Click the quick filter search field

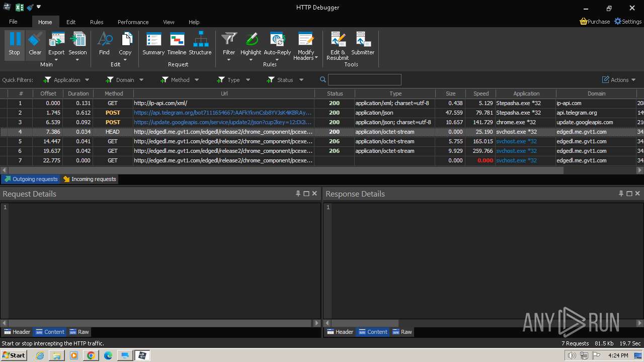365,79
